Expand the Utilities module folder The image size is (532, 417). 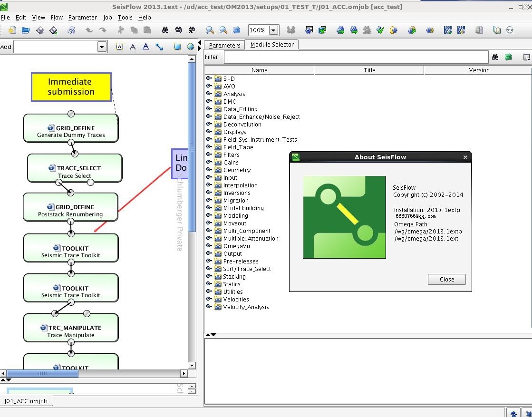(x=209, y=291)
